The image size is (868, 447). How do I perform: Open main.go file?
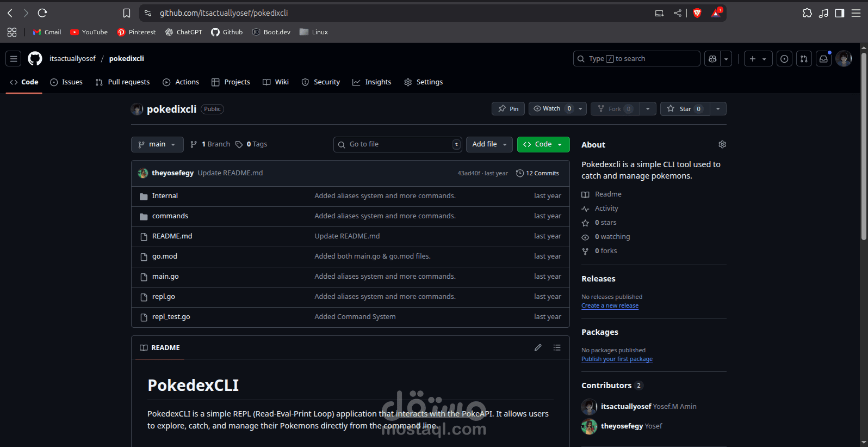165,277
